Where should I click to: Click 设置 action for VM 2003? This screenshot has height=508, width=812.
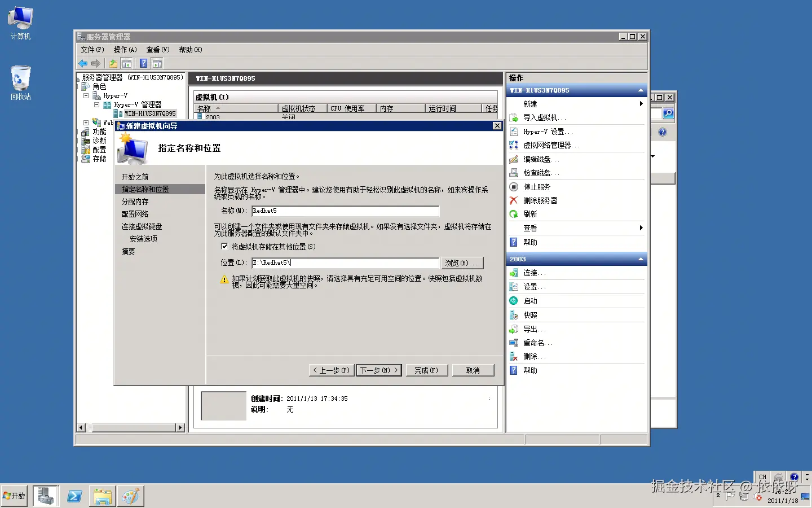(x=534, y=287)
